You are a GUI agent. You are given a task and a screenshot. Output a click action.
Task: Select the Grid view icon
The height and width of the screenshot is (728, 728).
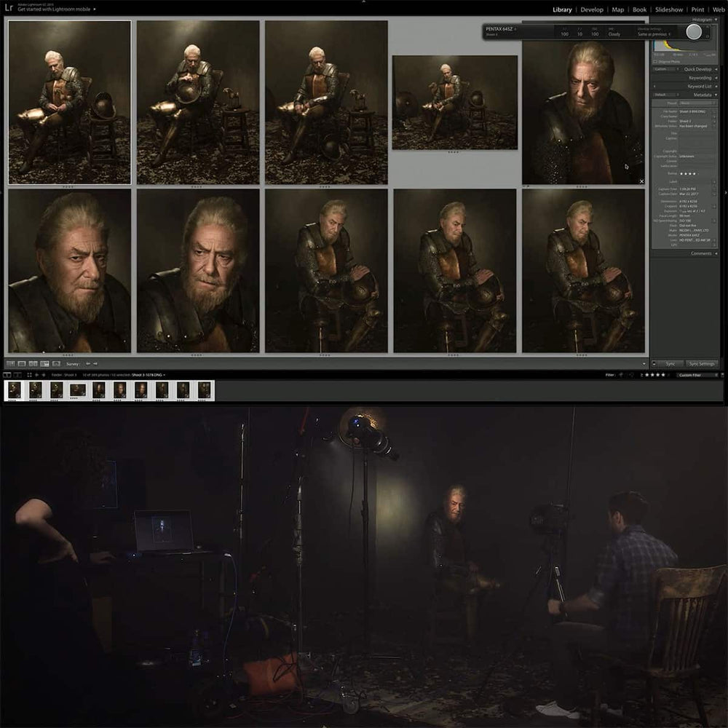[11, 363]
